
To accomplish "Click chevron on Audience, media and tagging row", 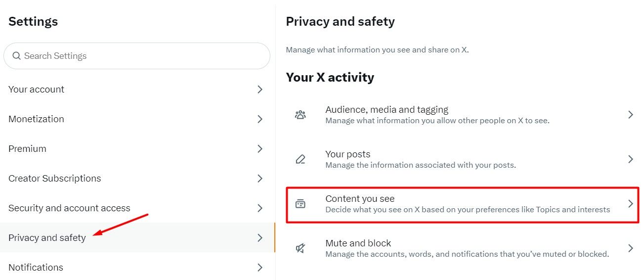I will [630, 115].
